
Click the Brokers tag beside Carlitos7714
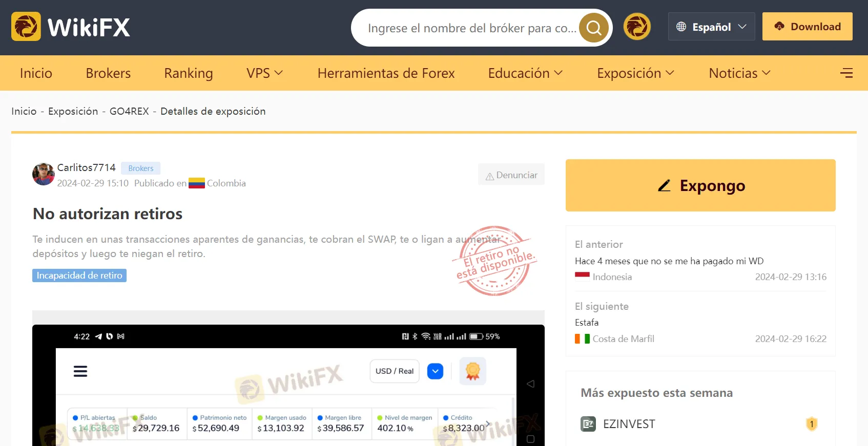pyautogui.click(x=140, y=168)
